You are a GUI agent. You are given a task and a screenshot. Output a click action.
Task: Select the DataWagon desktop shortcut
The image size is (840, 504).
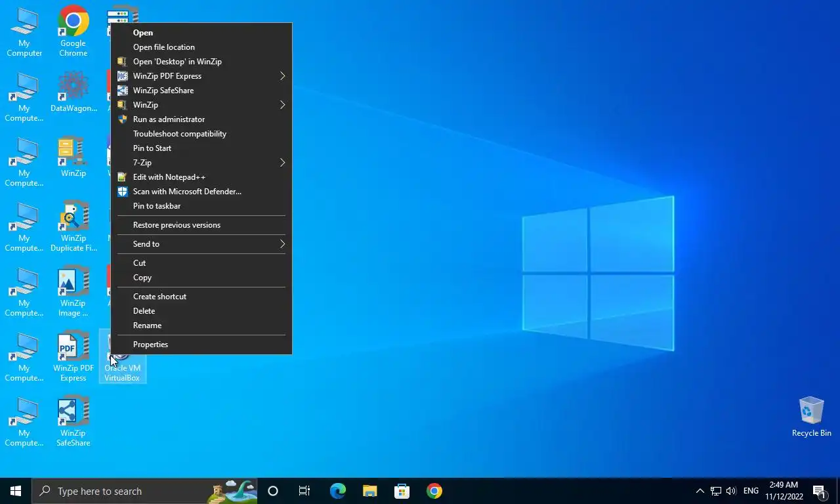(73, 92)
